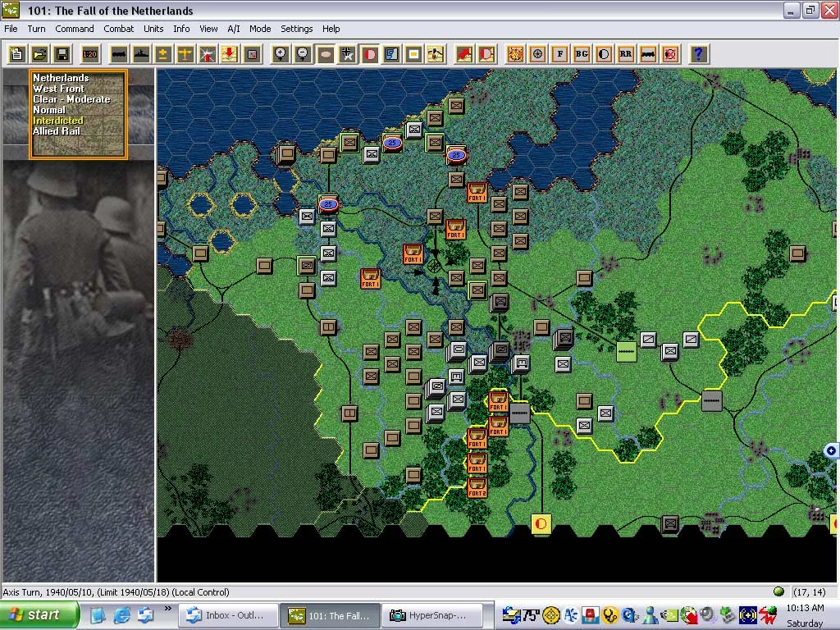
Task: Toggle the black half-circle highlight button
Action: (604, 53)
